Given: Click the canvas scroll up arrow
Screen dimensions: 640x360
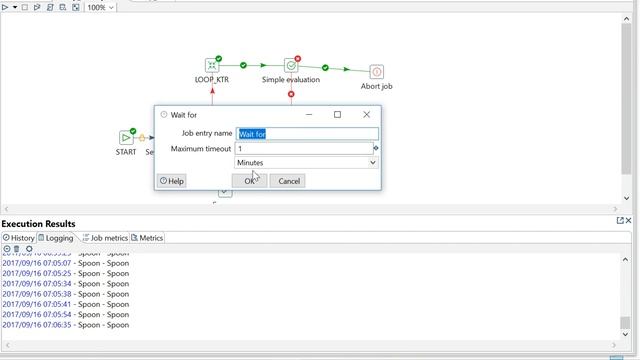Looking at the screenshot, I should [x=627, y=19].
